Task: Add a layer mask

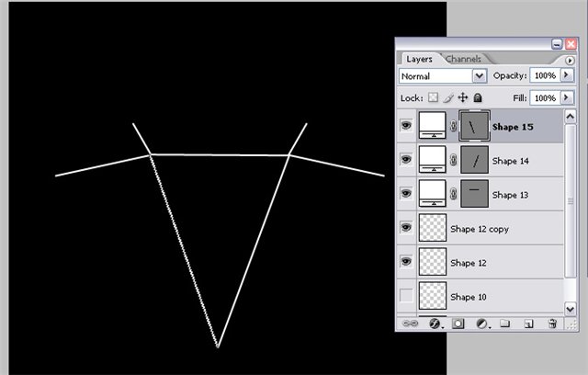Action: (x=458, y=324)
